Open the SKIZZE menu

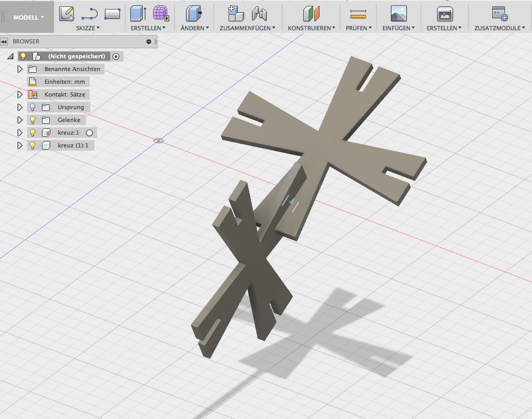pyautogui.click(x=88, y=28)
